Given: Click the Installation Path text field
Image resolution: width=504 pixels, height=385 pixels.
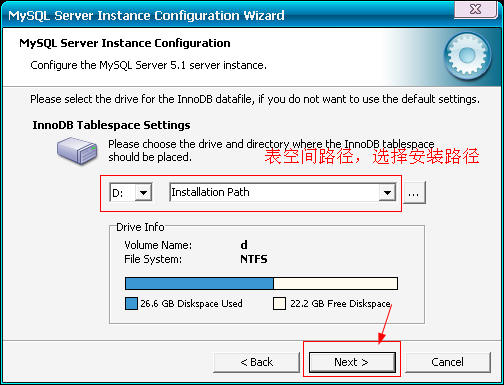Looking at the screenshot, I should pos(274,192).
